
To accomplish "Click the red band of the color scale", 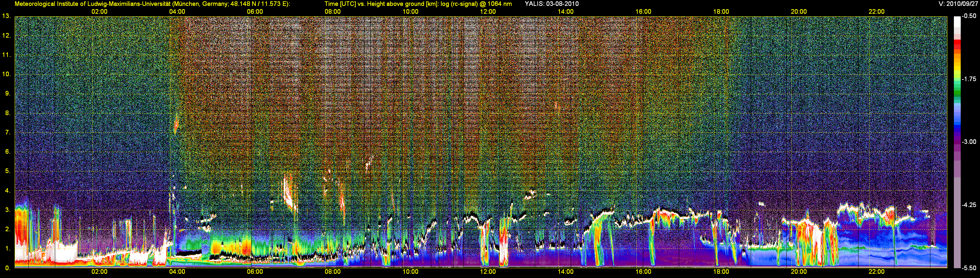I will [957, 45].
